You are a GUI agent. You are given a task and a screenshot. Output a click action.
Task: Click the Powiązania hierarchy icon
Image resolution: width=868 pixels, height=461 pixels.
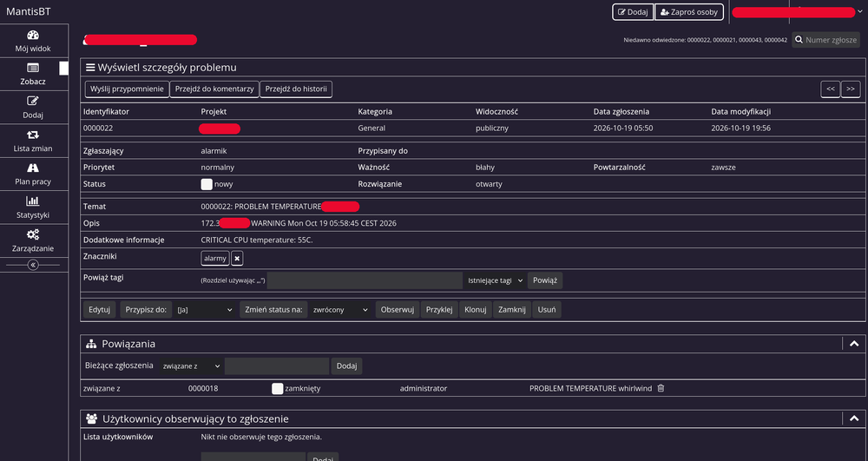pos(91,344)
